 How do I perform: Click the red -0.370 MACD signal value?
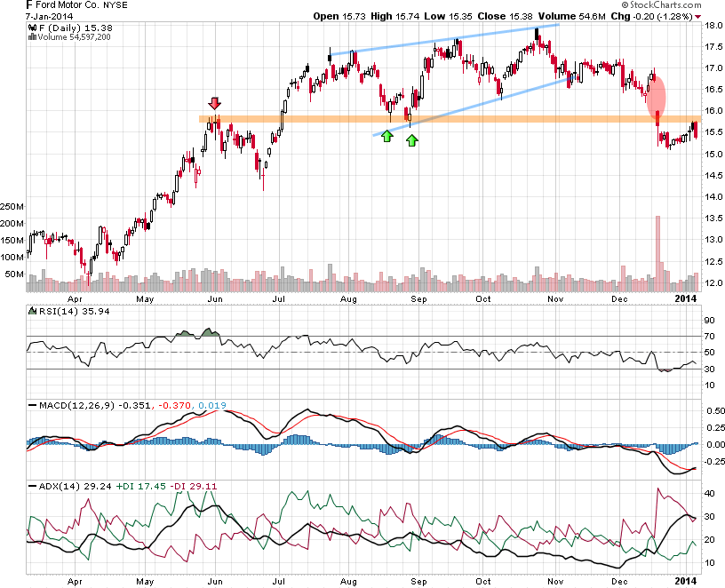point(175,405)
